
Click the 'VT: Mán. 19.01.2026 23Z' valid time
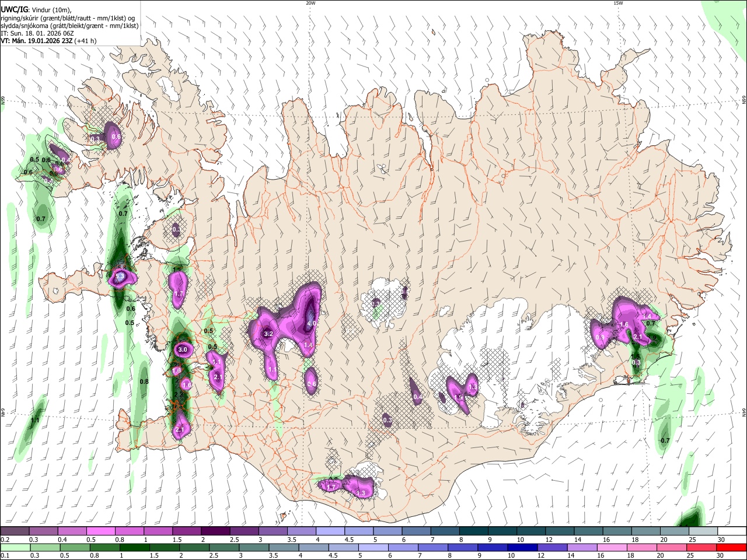[36, 41]
